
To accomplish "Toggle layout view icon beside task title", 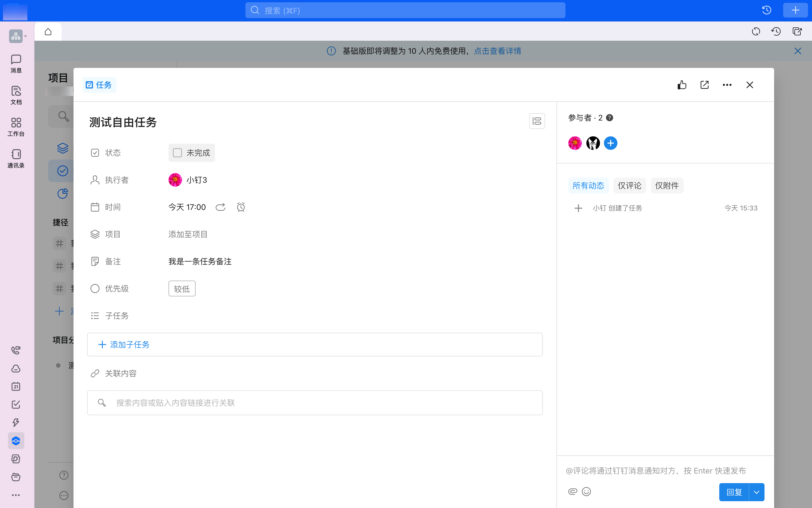I will [537, 121].
